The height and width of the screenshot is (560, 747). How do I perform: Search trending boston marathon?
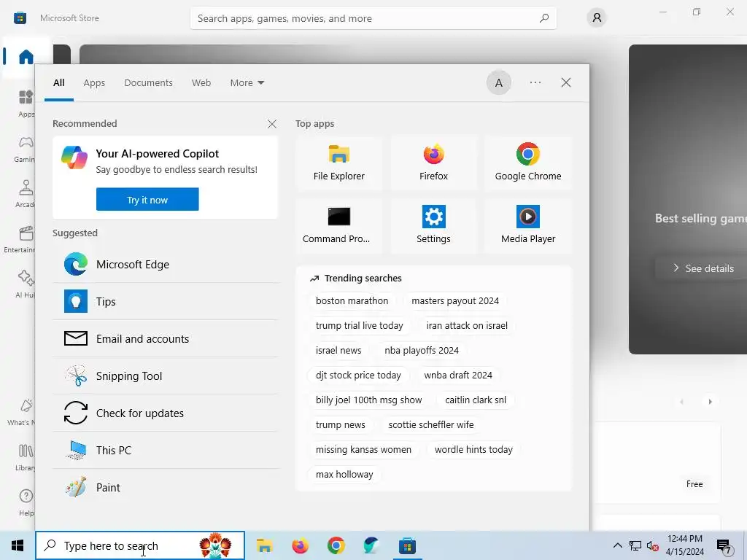tap(352, 301)
